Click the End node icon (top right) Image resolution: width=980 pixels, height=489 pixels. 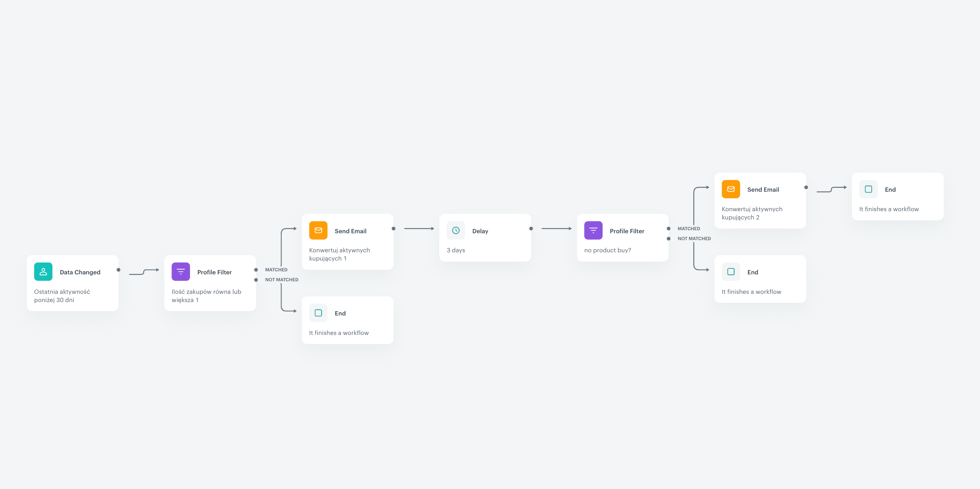point(869,189)
